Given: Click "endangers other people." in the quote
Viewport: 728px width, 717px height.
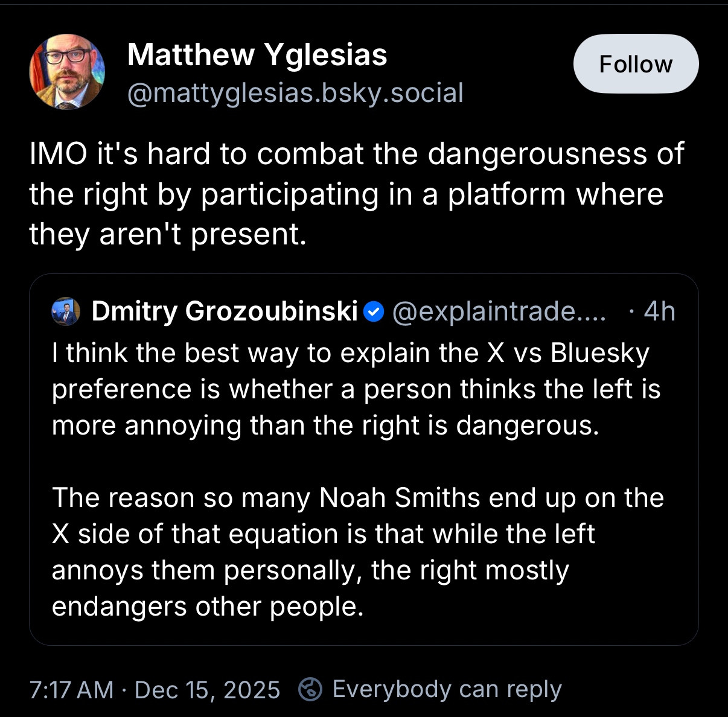Looking at the screenshot, I should 208,607.
